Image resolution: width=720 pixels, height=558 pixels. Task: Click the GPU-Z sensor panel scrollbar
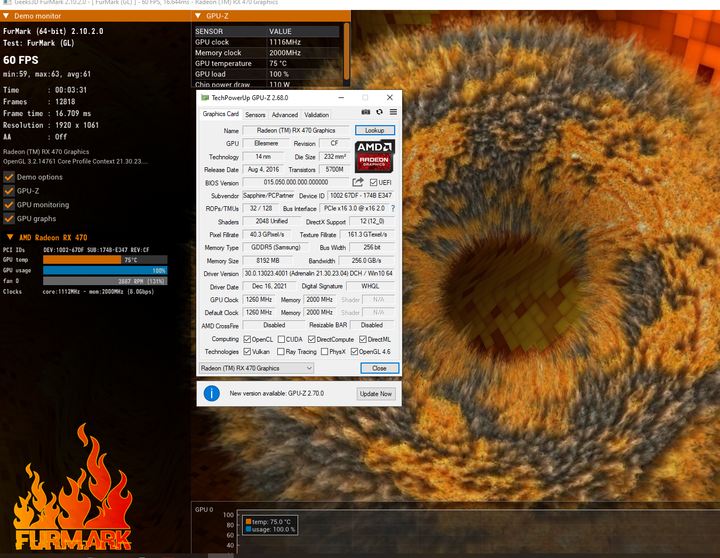[346, 51]
